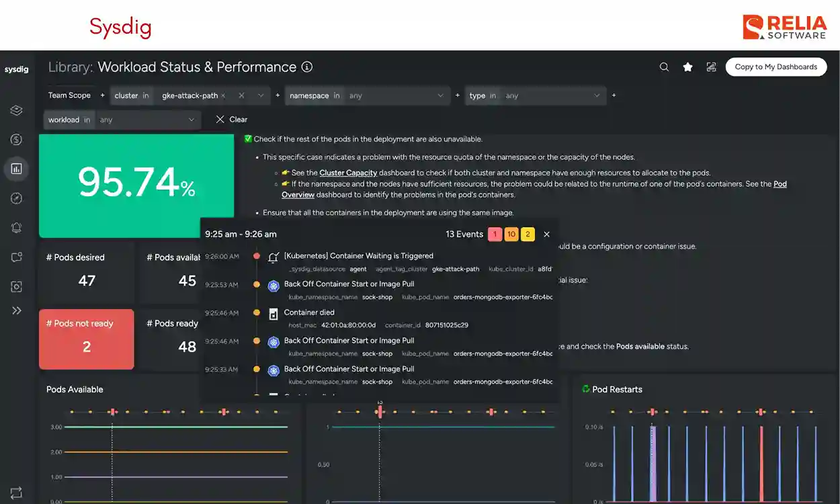
Task: Open the Team Scope menu
Action: (69, 95)
